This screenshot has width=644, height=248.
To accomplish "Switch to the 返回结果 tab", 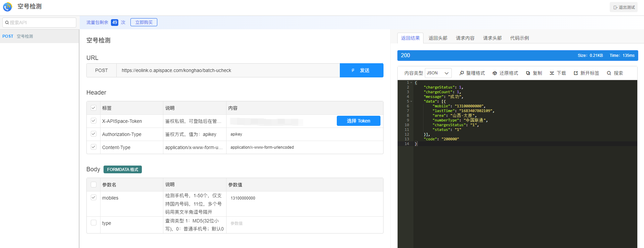I will click(410, 38).
